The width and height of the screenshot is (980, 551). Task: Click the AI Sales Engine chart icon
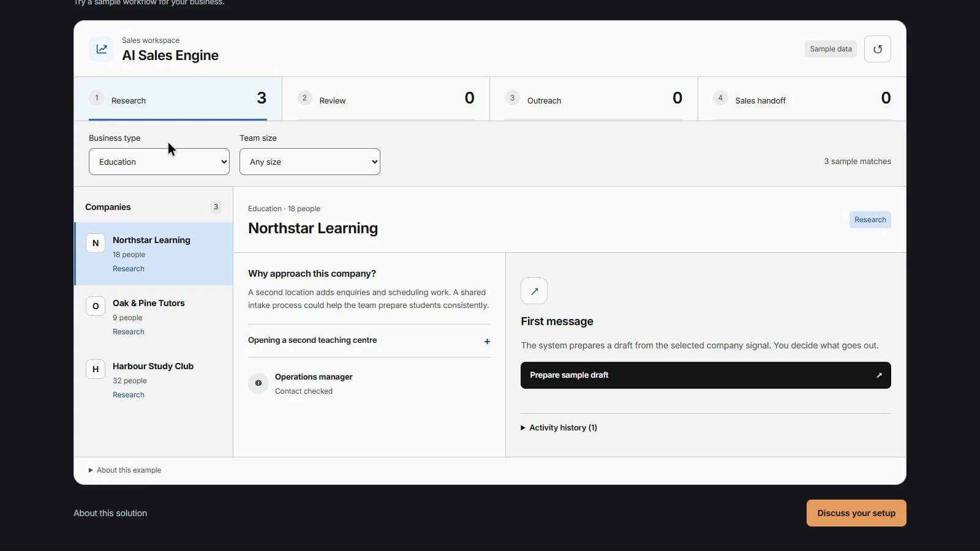click(x=102, y=49)
